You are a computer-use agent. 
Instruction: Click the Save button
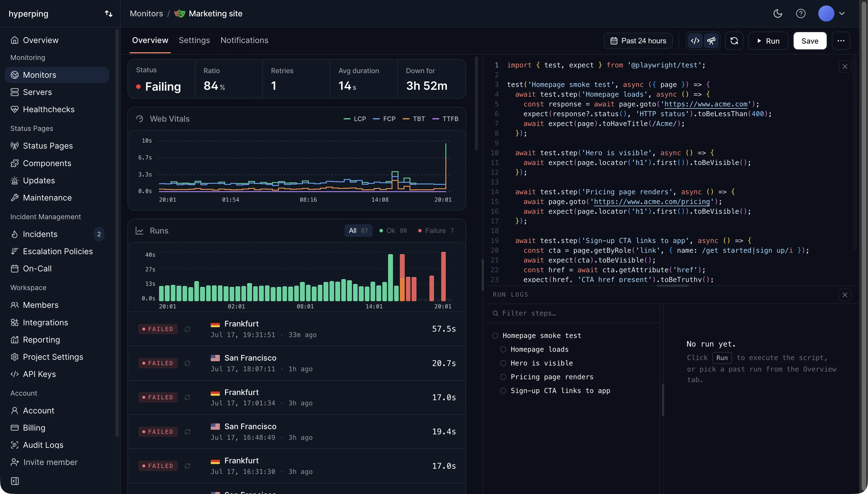(810, 41)
